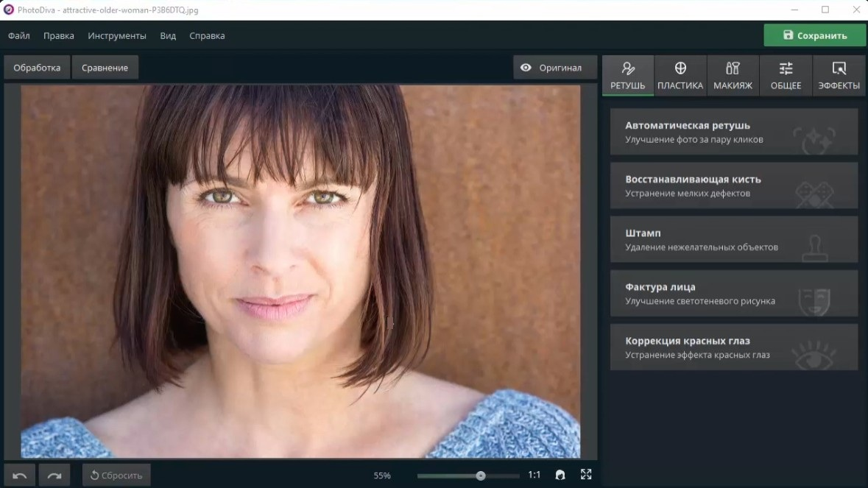This screenshot has width=868, height=488.
Task: Open the Ретушь tab
Action: point(628,76)
